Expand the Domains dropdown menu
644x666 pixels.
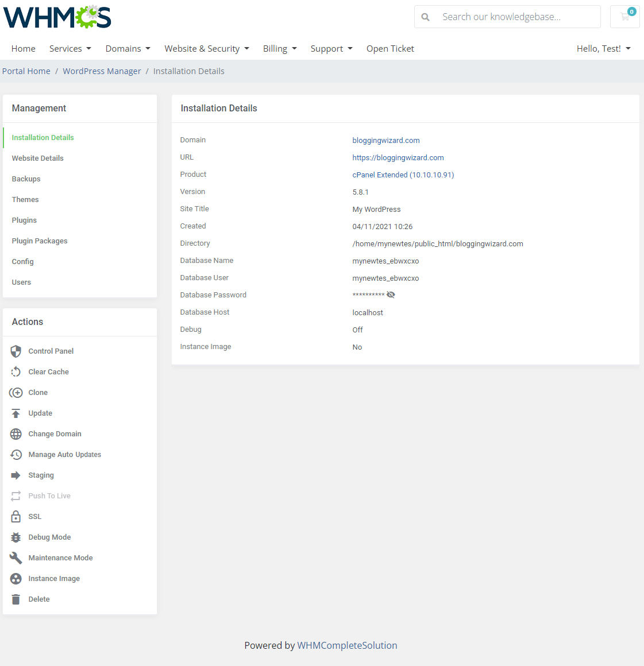point(128,48)
